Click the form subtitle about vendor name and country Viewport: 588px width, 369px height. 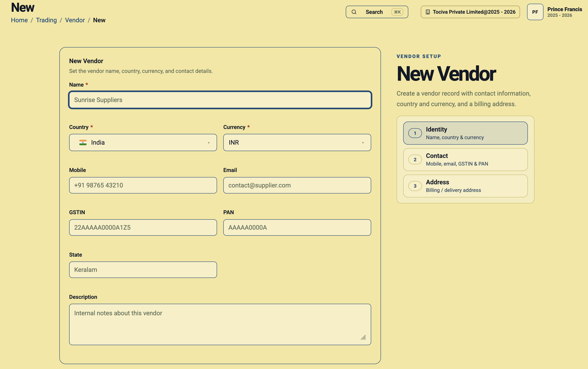141,71
